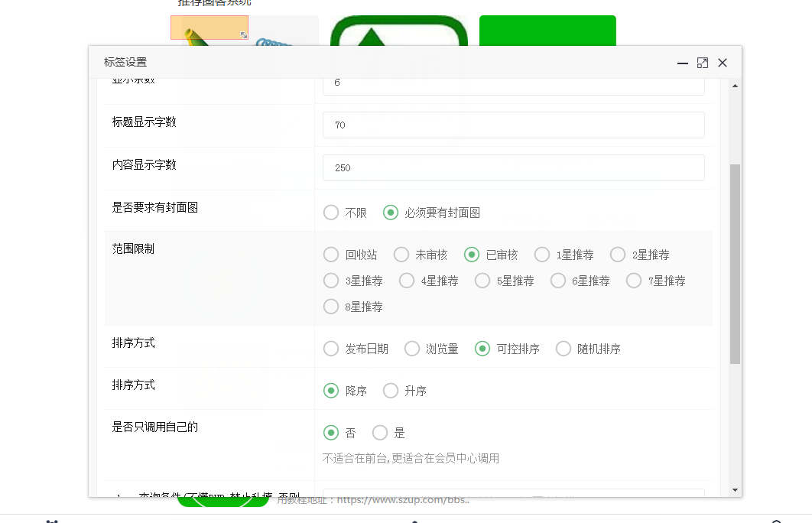Image resolution: width=812 pixels, height=523 pixels.
Task: Select the 必须要有封面图 radio option
Action: pyautogui.click(x=391, y=213)
